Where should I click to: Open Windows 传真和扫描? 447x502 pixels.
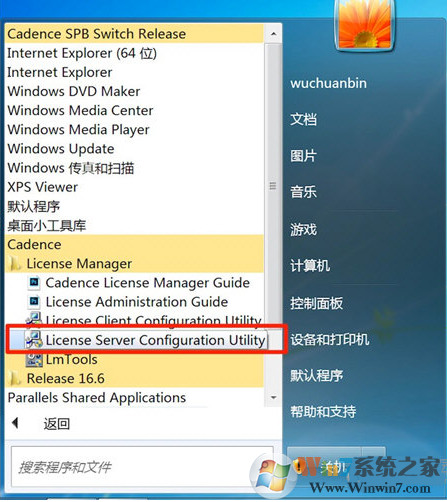71,168
